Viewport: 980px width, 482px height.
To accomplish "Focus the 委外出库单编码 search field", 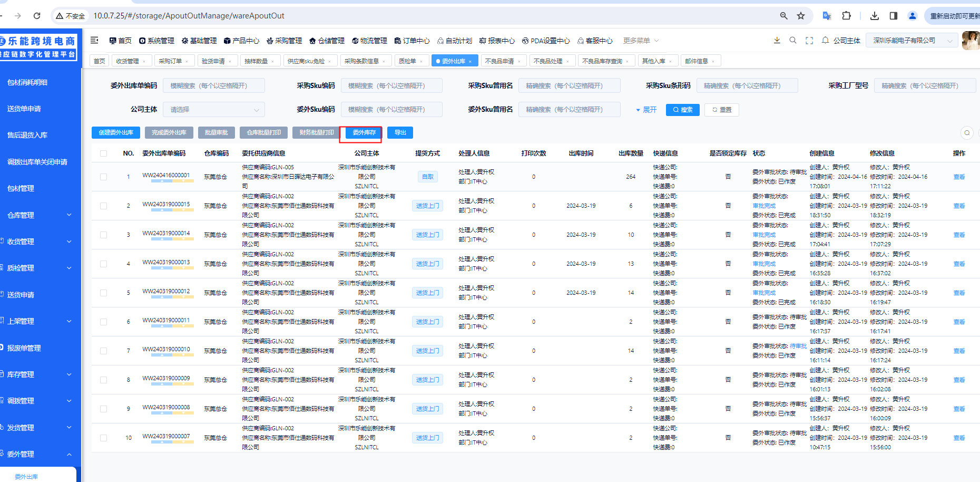I will (x=214, y=85).
